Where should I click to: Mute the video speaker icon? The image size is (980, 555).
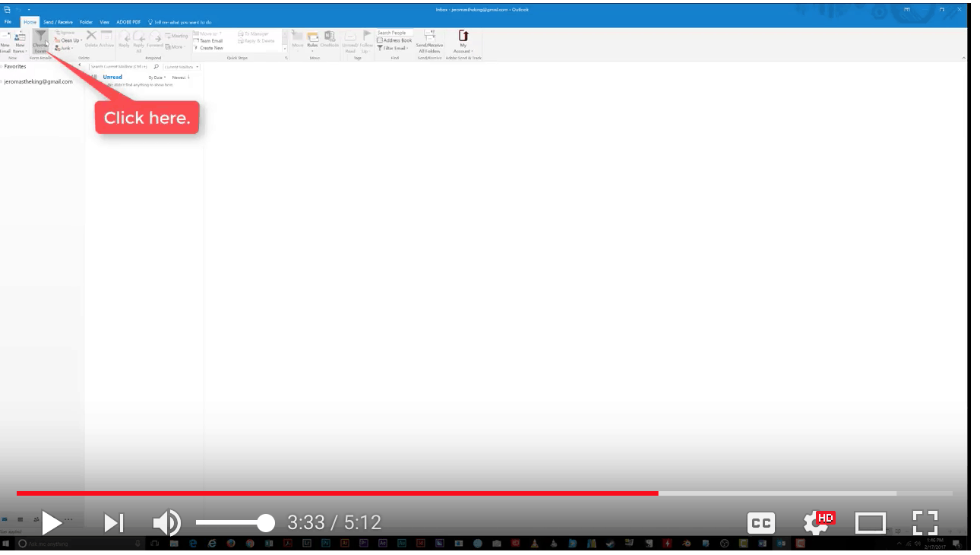[166, 522]
